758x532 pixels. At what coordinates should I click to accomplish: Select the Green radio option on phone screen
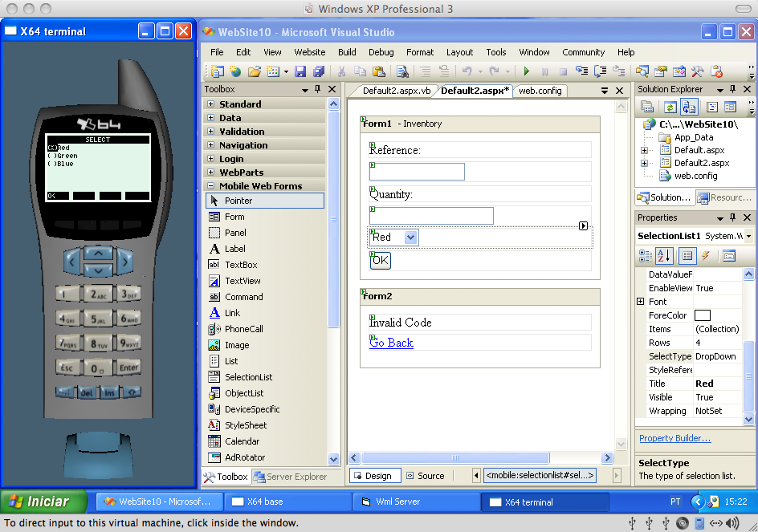pos(63,156)
